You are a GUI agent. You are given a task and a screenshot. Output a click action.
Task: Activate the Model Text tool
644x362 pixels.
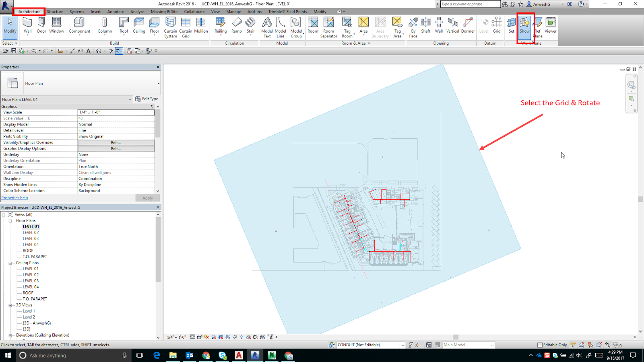click(267, 25)
